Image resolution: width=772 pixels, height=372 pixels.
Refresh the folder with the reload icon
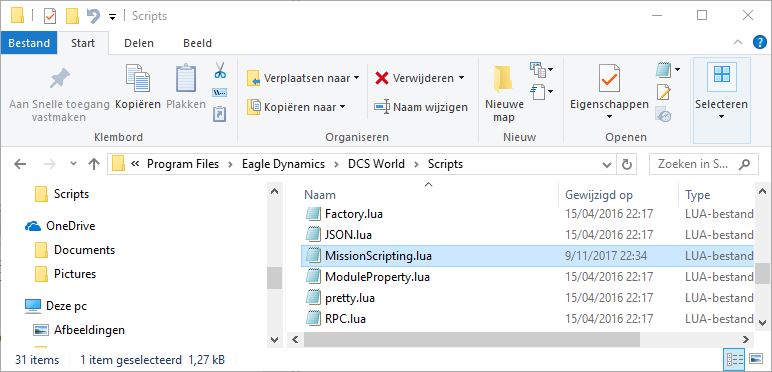(627, 164)
